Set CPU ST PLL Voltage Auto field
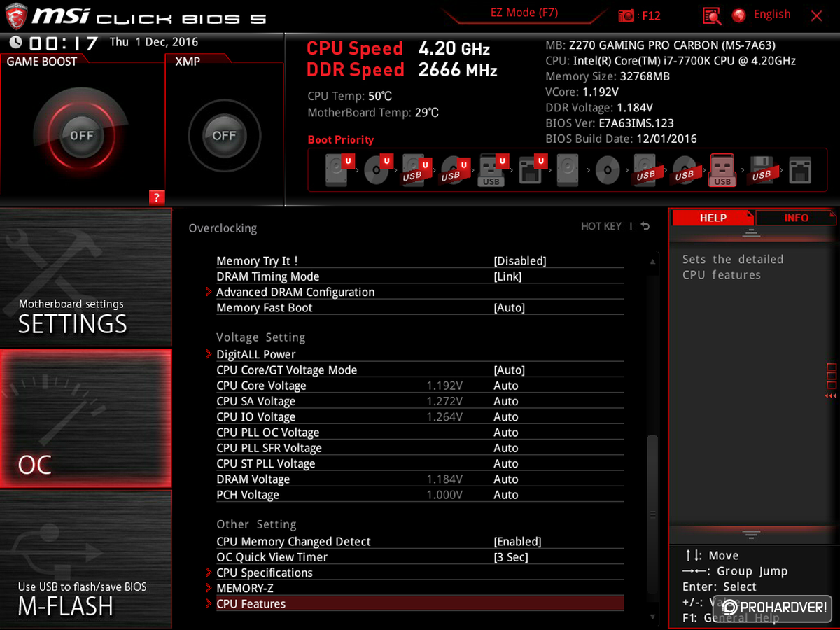 pos(506,463)
